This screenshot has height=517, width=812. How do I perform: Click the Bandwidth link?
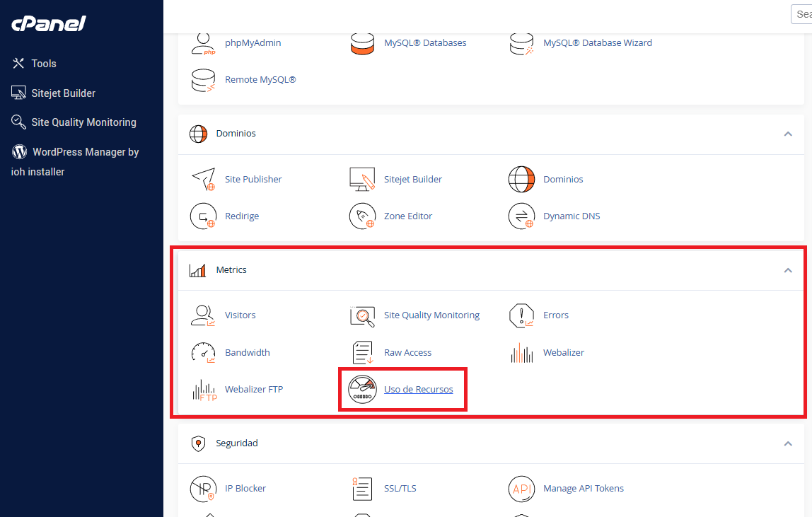click(247, 352)
